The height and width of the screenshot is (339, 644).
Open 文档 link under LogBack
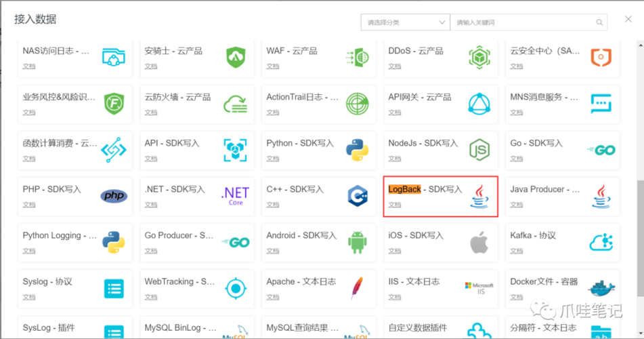(x=395, y=205)
